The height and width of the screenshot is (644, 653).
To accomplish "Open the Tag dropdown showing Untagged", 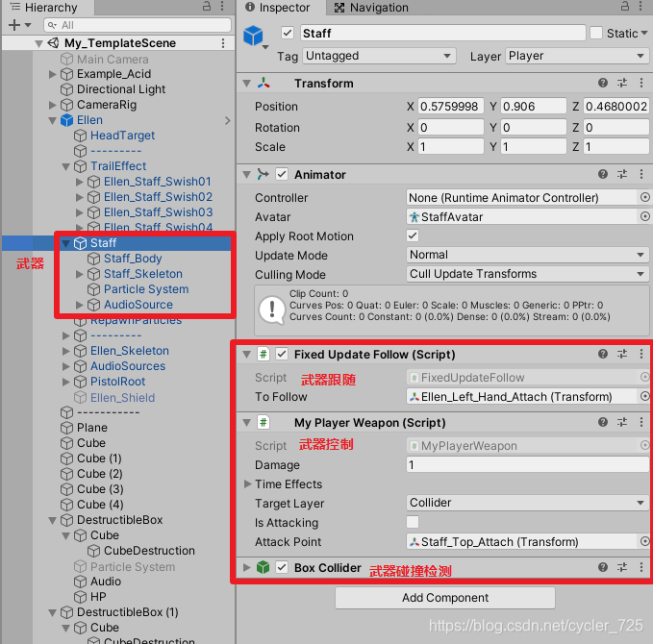I will tap(379, 56).
